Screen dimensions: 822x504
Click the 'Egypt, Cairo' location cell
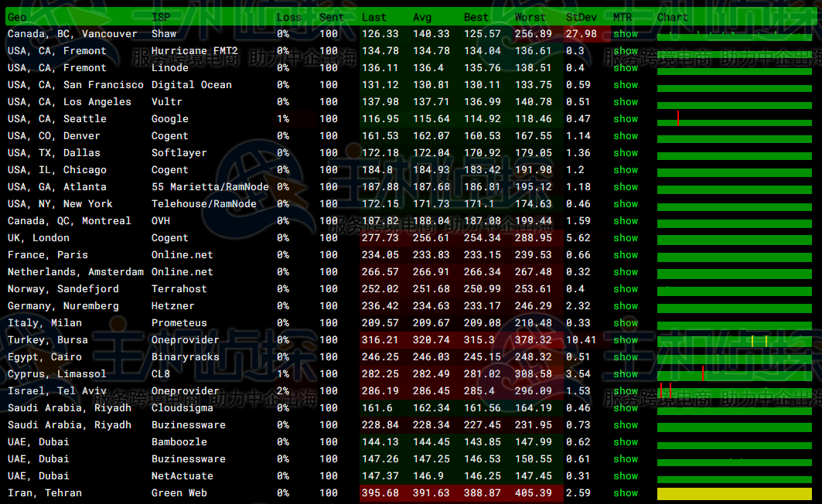coord(45,357)
